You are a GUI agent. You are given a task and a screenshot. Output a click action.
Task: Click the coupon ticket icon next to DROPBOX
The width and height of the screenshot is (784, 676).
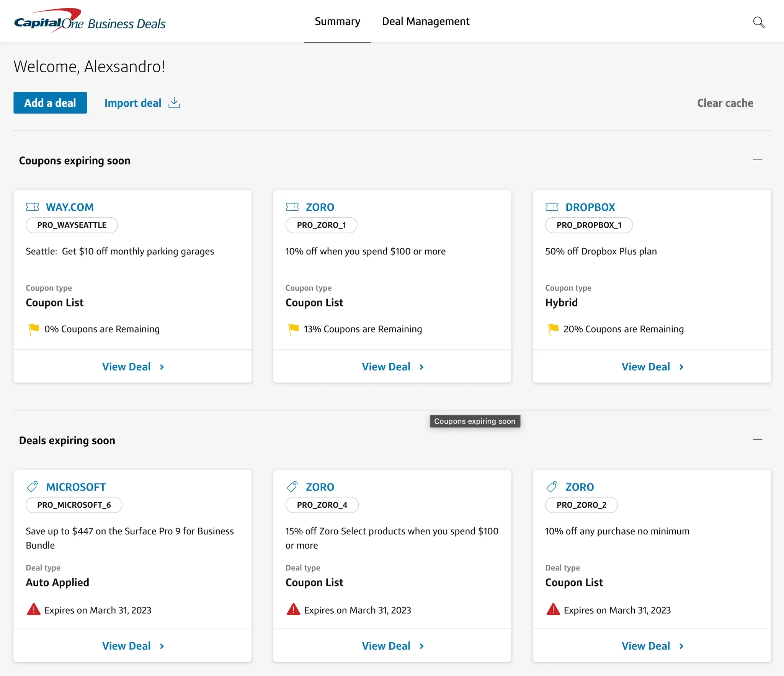coord(552,207)
